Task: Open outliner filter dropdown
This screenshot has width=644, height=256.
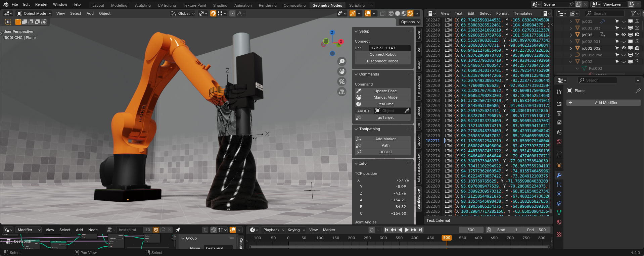Action: (x=635, y=13)
